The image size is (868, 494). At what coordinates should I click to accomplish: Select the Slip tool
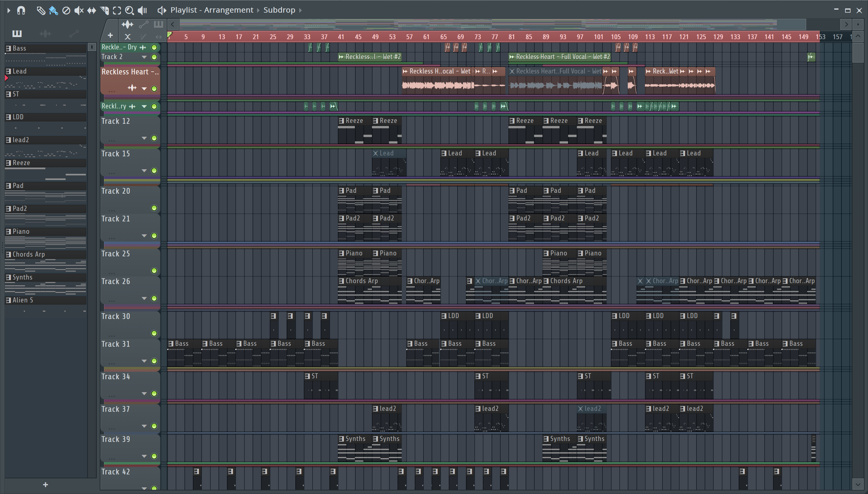[x=92, y=11]
